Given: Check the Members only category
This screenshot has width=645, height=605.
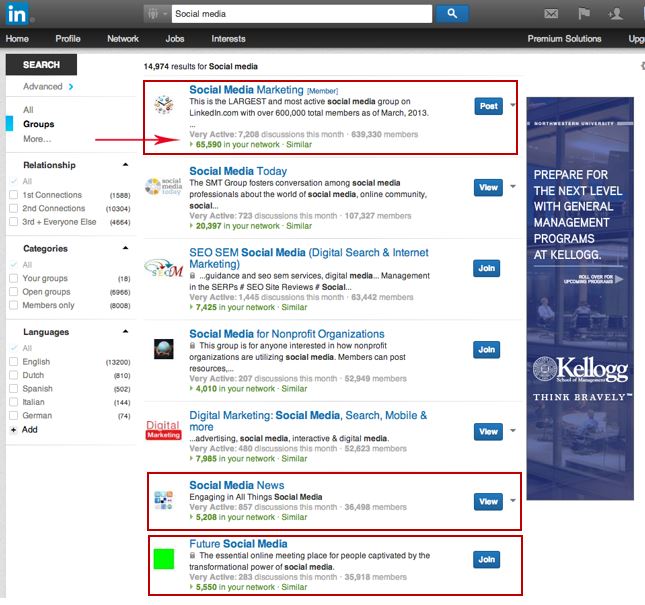Looking at the screenshot, I should 14,305.
